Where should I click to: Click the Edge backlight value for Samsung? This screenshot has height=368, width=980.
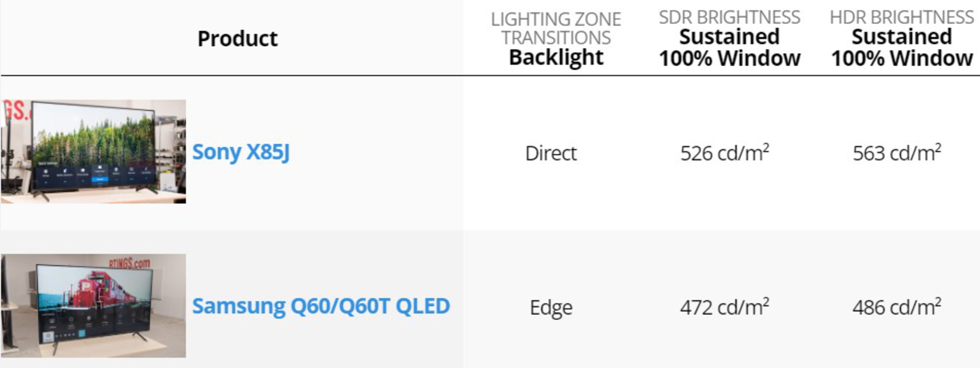(x=551, y=307)
